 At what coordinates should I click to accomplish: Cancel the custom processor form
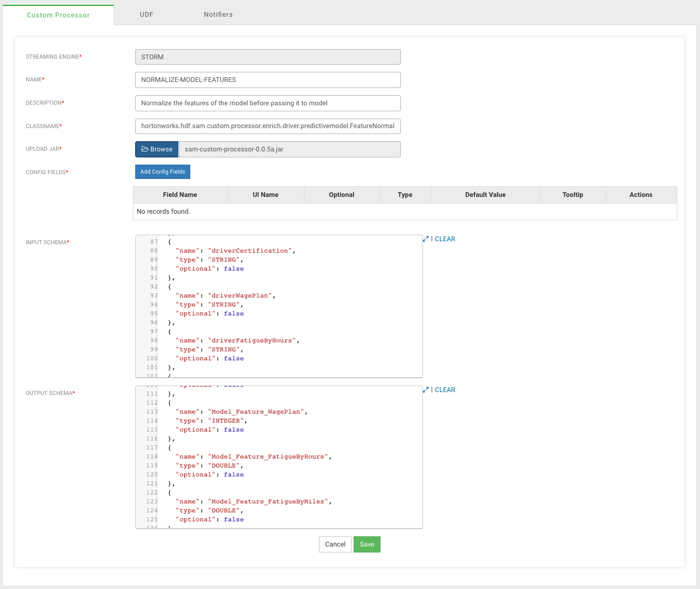(335, 544)
